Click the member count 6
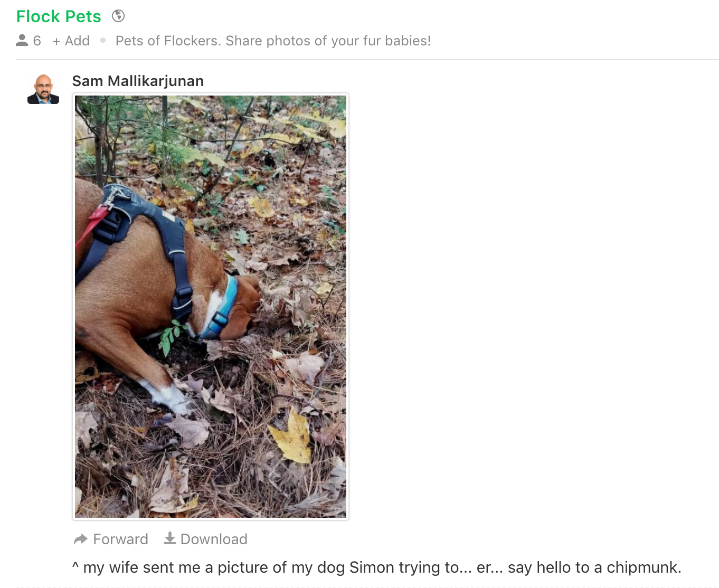This screenshot has width=719, height=588. click(37, 41)
